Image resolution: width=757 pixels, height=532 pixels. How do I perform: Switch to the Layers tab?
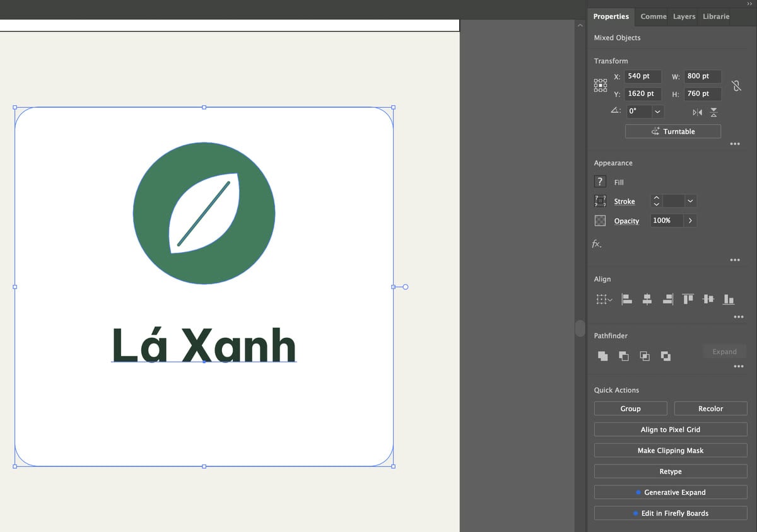point(684,16)
